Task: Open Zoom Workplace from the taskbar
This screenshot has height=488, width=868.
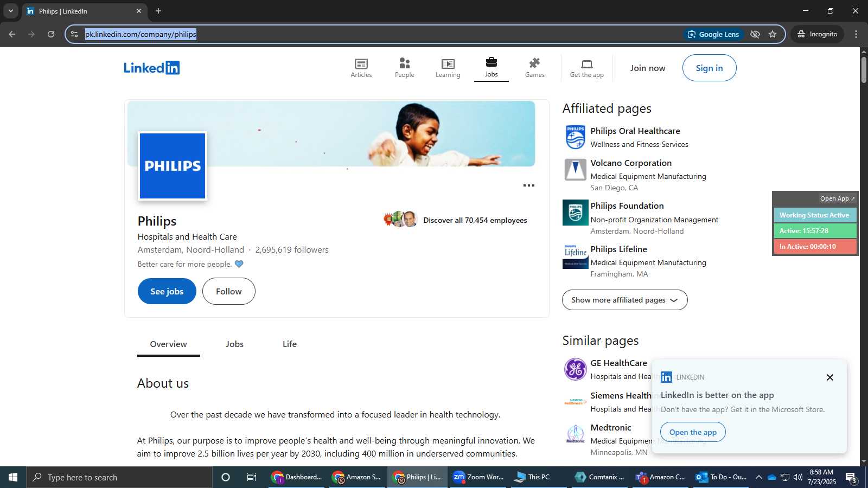Action: 478,477
